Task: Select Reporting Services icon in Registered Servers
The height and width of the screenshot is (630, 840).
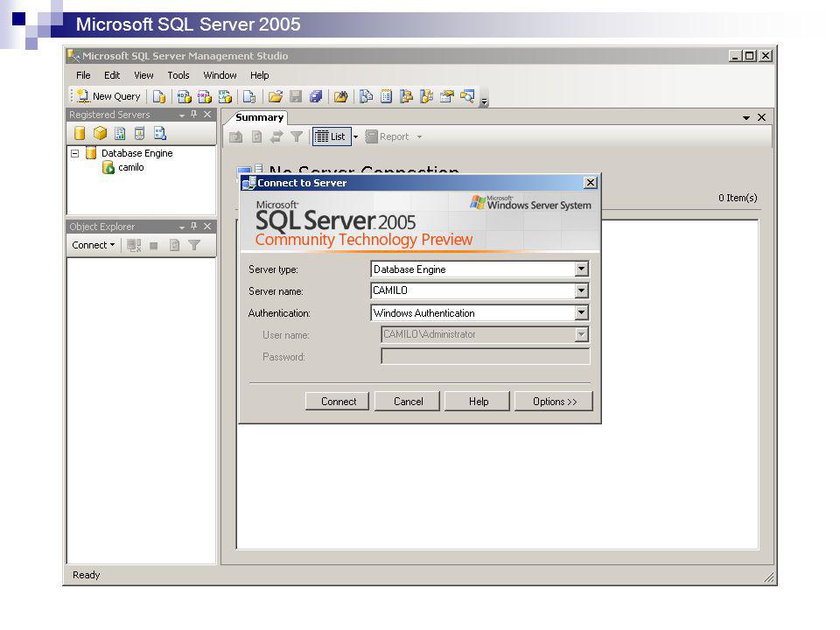Action: coord(120,133)
